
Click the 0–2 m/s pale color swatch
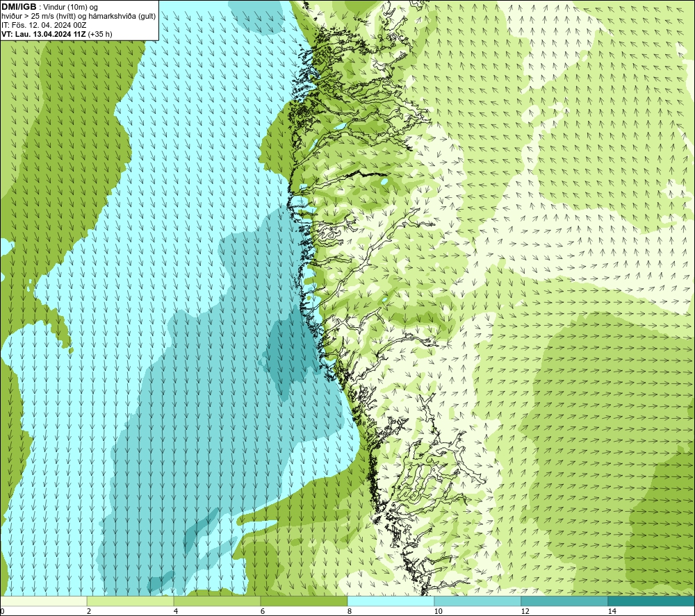(x=43, y=601)
